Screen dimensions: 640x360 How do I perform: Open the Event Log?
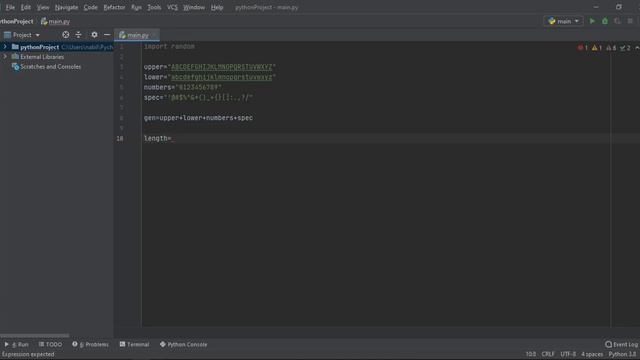coord(621,344)
